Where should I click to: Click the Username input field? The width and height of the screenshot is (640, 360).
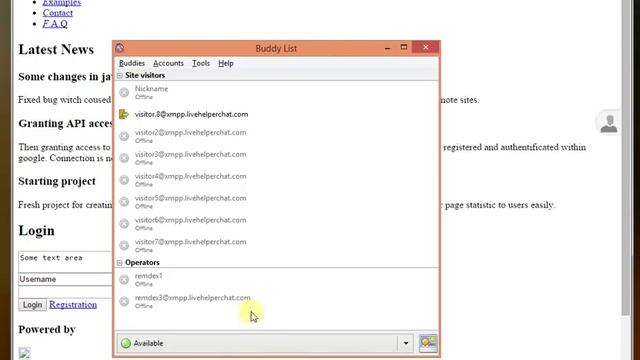(x=65, y=280)
